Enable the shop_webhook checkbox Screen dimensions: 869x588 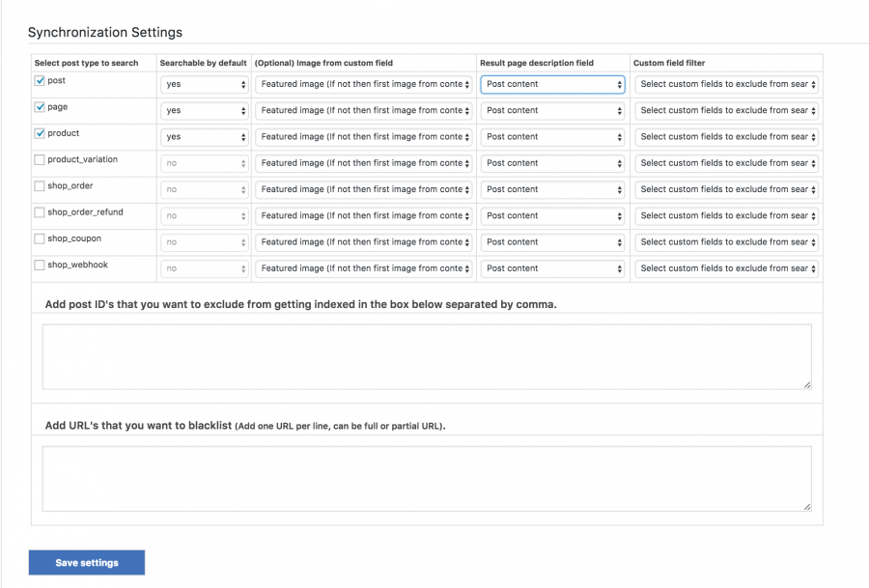tap(40, 265)
